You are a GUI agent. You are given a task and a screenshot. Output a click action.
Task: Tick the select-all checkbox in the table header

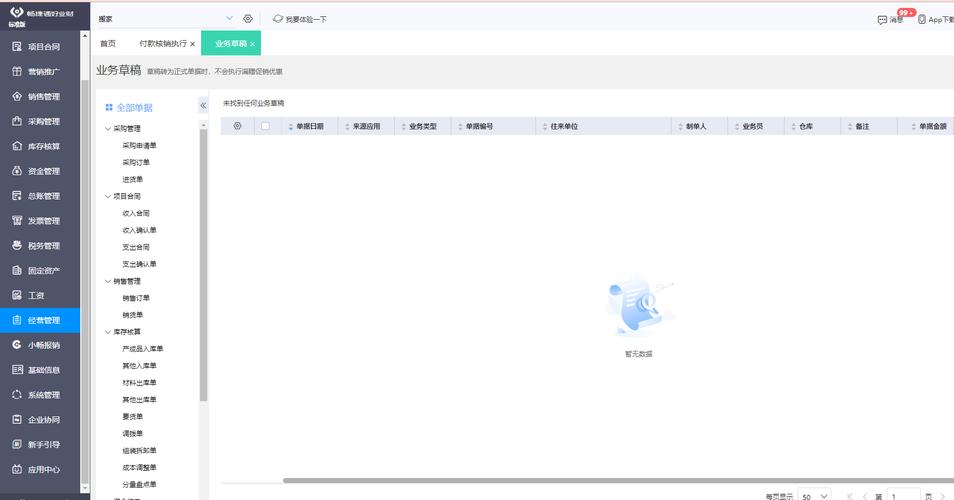[x=265, y=126]
